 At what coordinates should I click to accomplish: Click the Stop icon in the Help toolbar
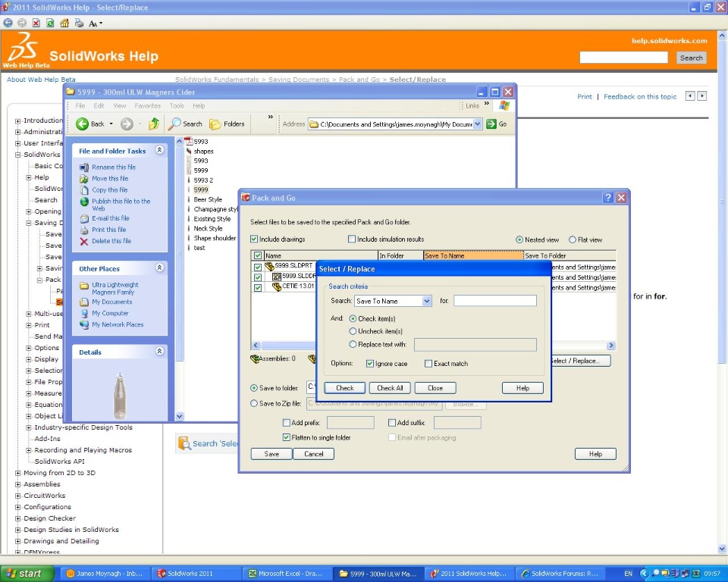point(36,23)
